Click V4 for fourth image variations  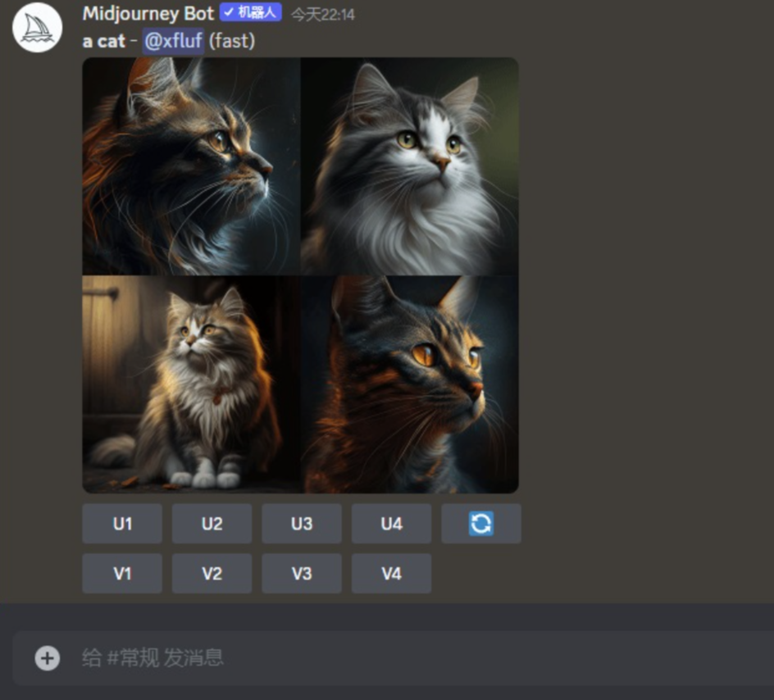391,573
